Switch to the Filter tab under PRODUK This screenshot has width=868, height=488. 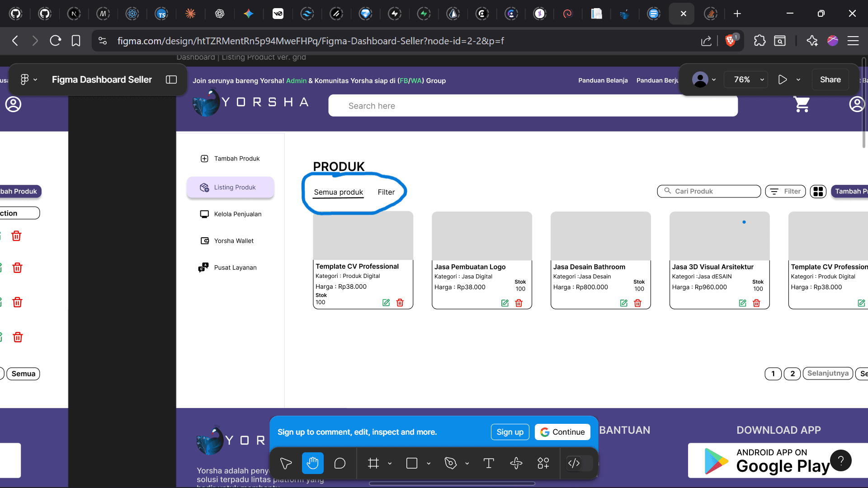click(386, 192)
